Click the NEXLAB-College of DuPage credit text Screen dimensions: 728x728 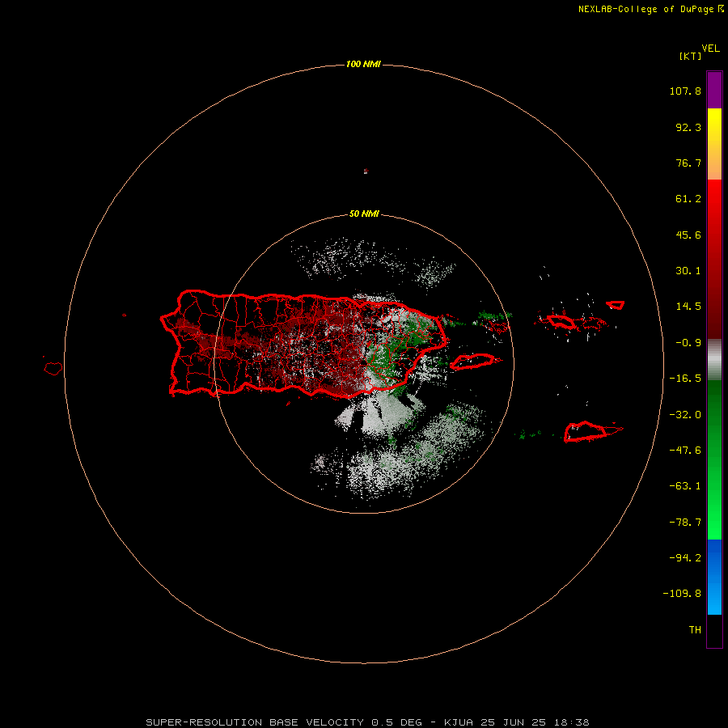(x=650, y=9)
